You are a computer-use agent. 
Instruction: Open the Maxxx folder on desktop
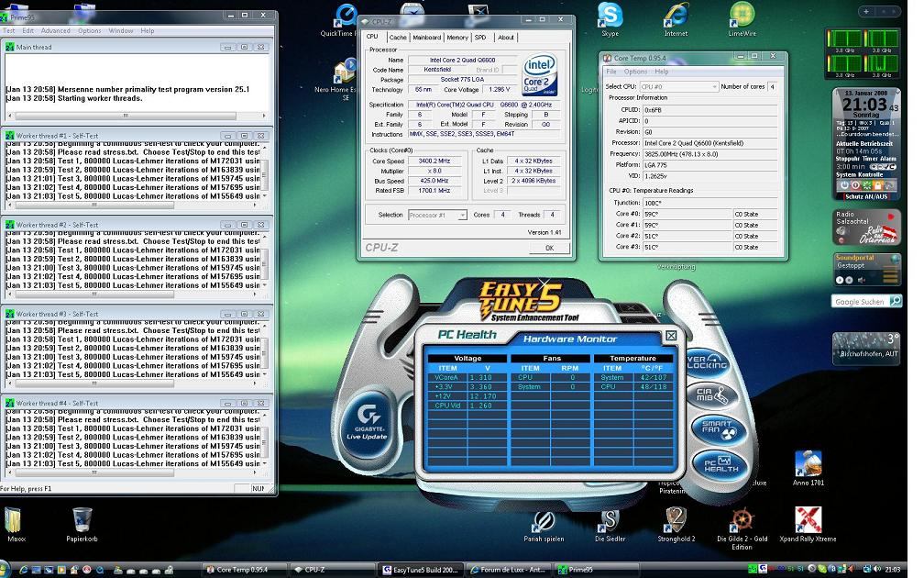[16, 525]
